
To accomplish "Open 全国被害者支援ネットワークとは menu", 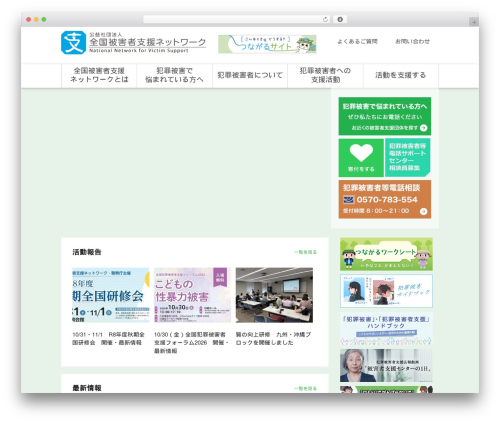I will 99,75.
